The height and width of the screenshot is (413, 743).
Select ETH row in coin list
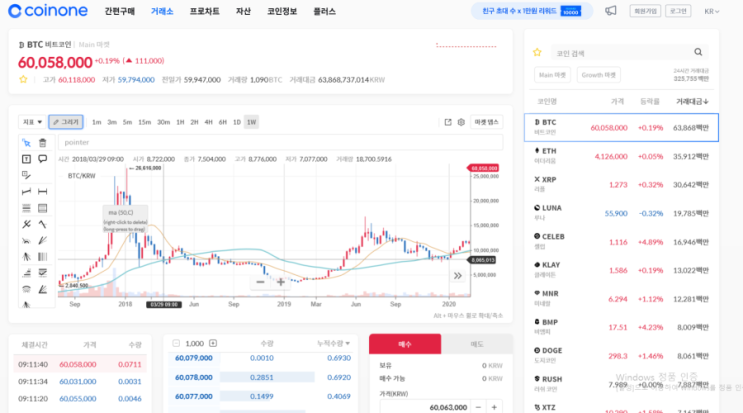coord(621,156)
